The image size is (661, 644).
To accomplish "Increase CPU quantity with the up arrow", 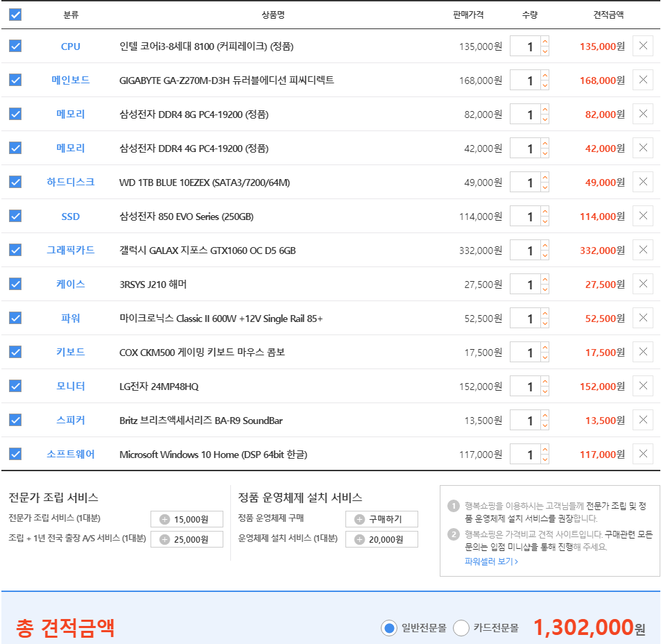I will pyautogui.click(x=545, y=42).
